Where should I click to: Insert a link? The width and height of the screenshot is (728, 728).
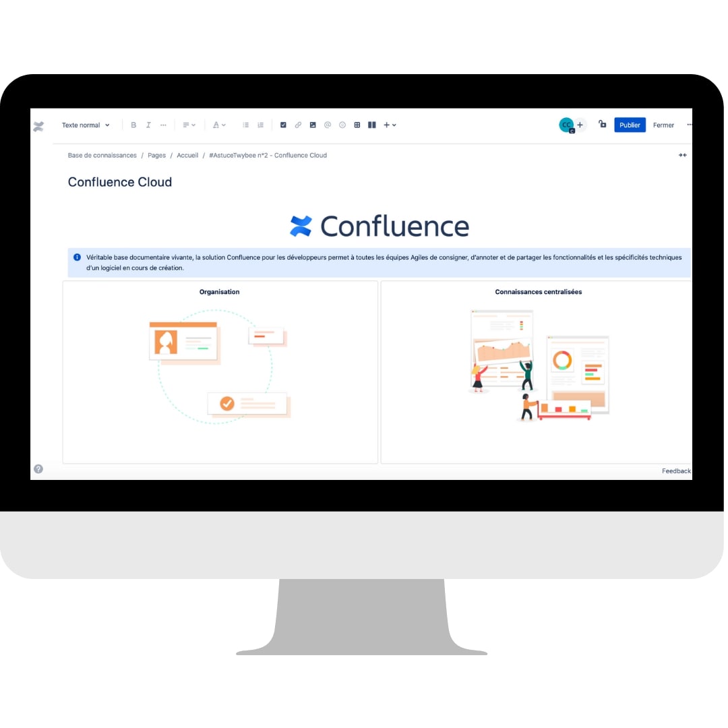pos(298,125)
